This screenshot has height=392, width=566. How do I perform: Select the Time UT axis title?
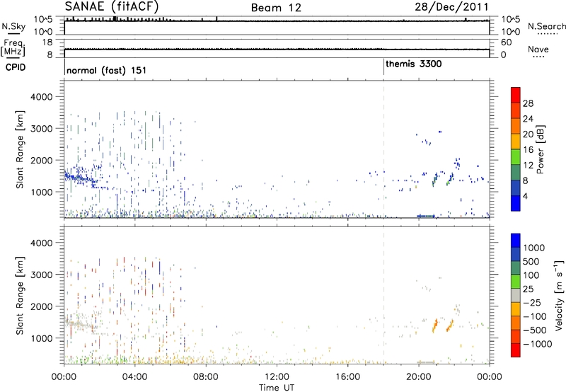click(277, 388)
